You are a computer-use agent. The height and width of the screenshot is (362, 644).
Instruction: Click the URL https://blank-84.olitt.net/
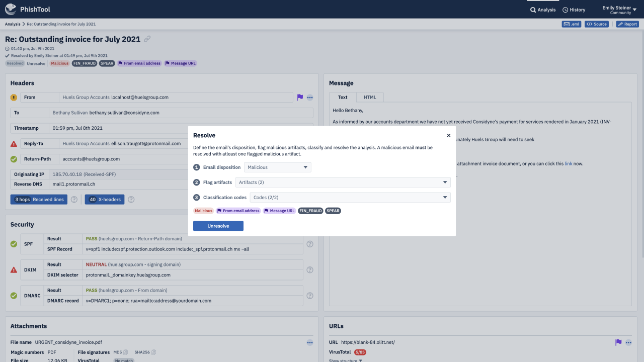click(x=368, y=342)
